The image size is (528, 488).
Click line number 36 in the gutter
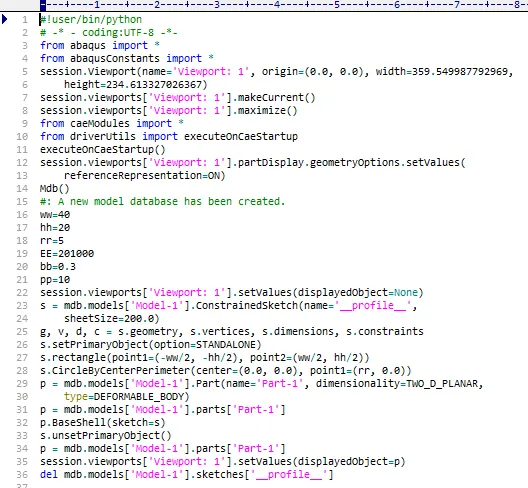point(22,475)
